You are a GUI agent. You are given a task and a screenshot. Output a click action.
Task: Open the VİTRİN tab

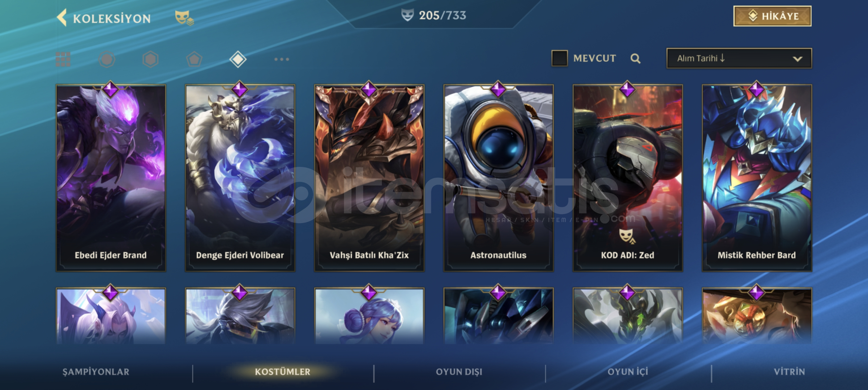click(x=790, y=372)
